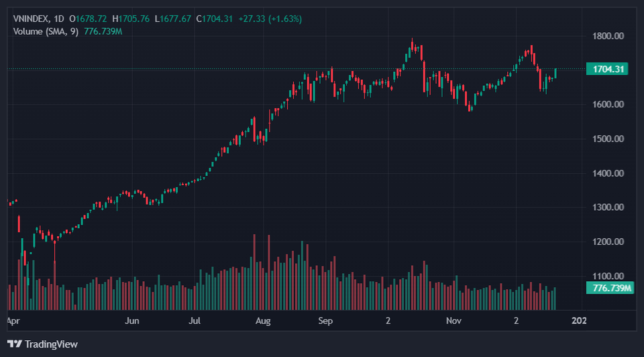Click the 1D interval label
The height and width of the screenshot is (357, 644).
click(66, 19)
